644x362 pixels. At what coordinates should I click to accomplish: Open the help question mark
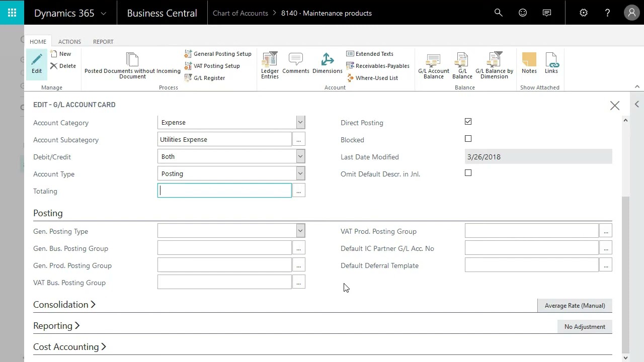point(607,13)
